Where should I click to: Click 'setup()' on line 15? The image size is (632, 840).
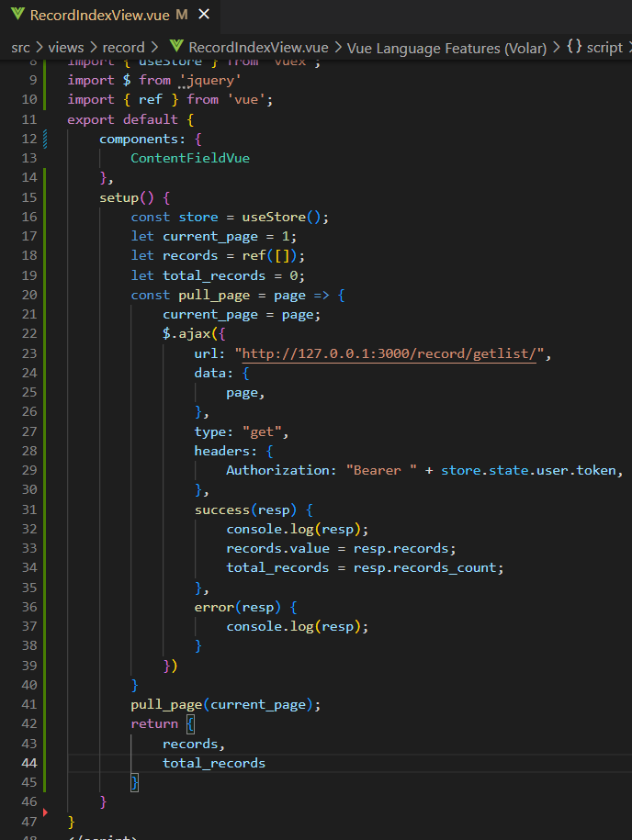(127, 198)
